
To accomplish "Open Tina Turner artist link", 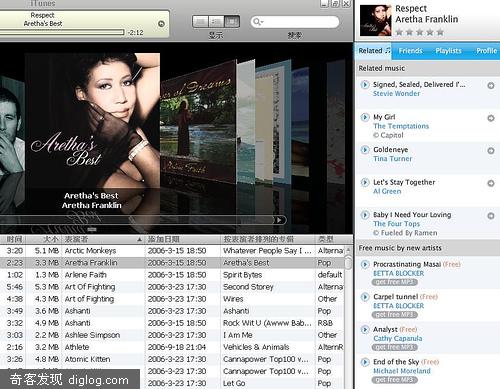I will [393, 159].
